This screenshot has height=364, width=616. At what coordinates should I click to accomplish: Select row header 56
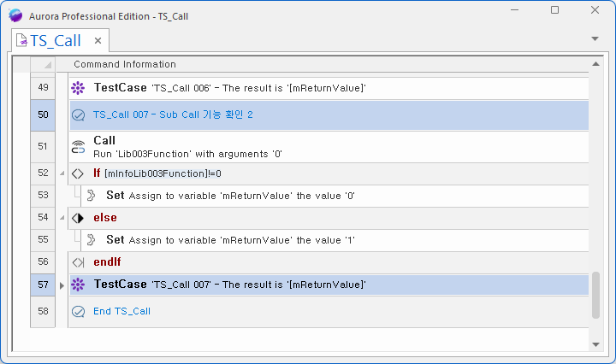(43, 261)
